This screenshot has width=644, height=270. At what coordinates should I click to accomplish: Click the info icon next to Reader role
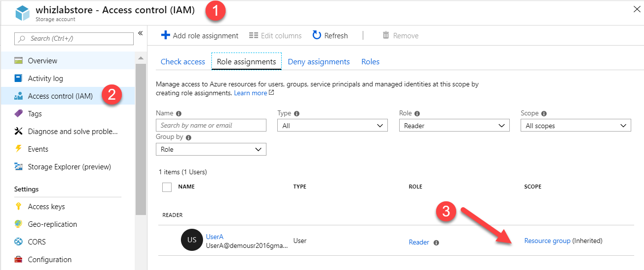[436, 243]
